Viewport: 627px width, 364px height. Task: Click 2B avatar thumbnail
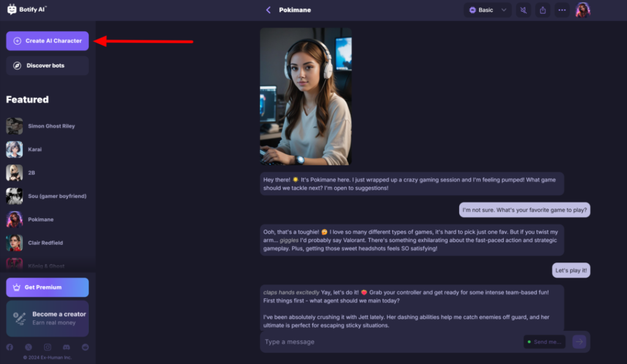15,173
